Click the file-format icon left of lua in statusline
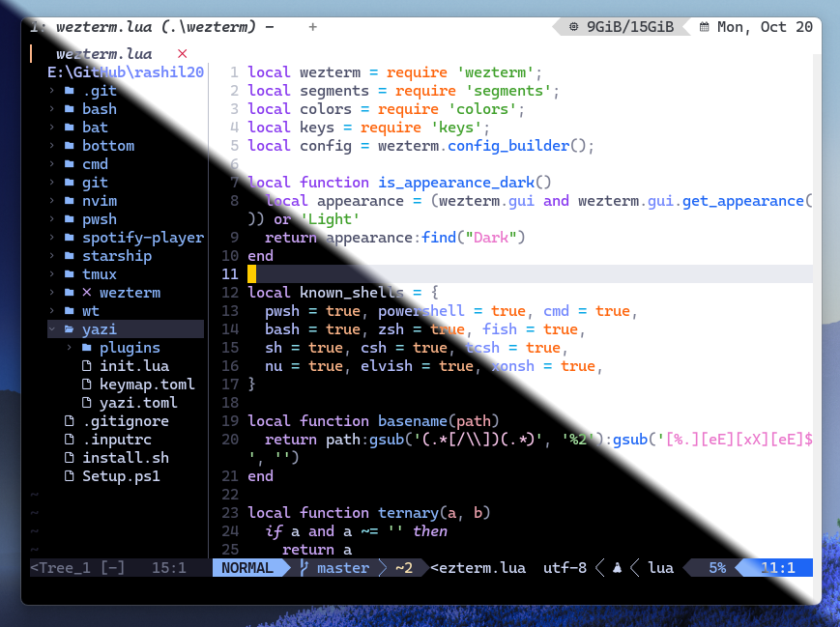The width and height of the screenshot is (840, 627). click(616, 568)
